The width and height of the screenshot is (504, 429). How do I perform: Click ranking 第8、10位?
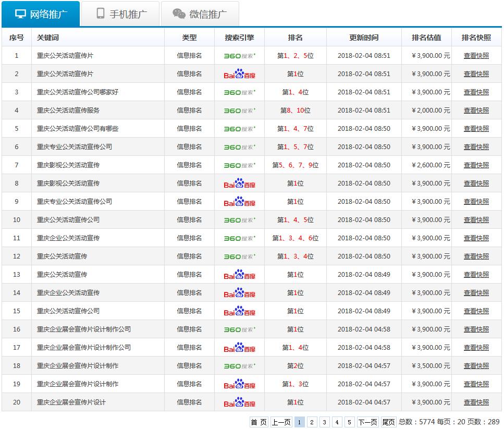coord(296,110)
